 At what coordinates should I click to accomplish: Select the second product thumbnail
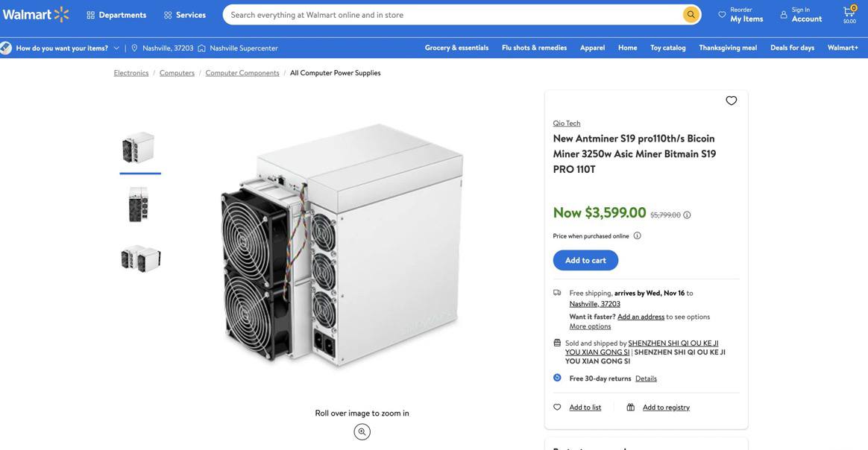click(139, 204)
